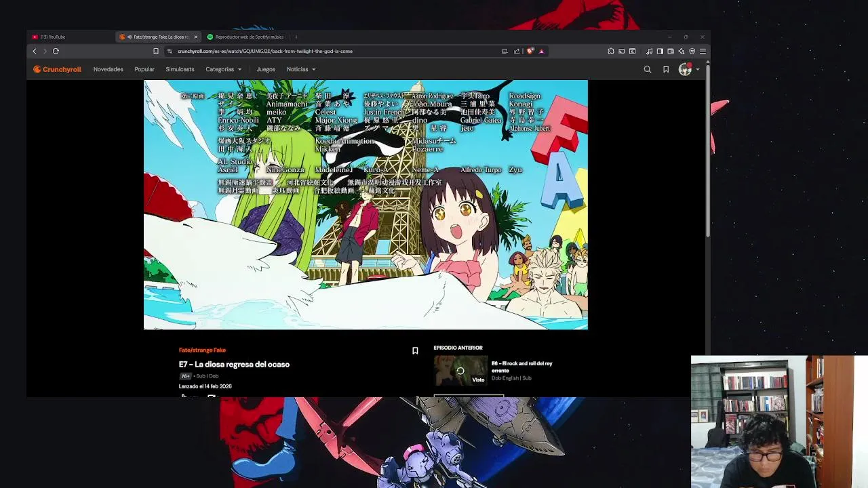Click the episode title E7 - La diosa regresa del ocaso
The width and height of the screenshot is (868, 488).
point(234,364)
